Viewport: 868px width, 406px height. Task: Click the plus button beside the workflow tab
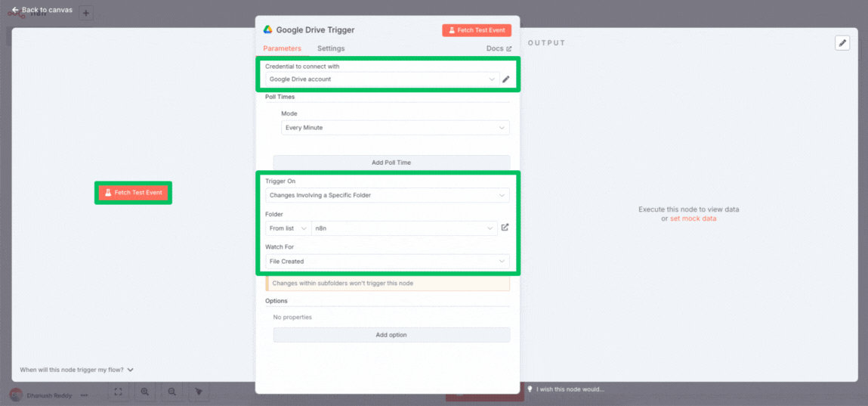pyautogui.click(x=85, y=13)
